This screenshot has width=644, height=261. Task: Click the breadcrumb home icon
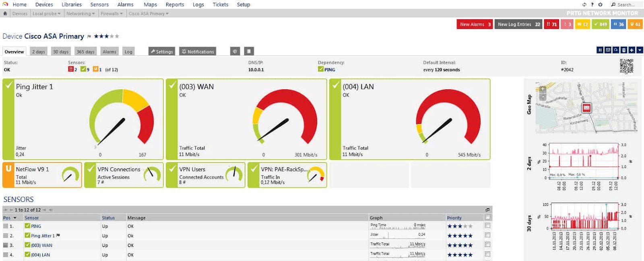[x=5, y=13]
